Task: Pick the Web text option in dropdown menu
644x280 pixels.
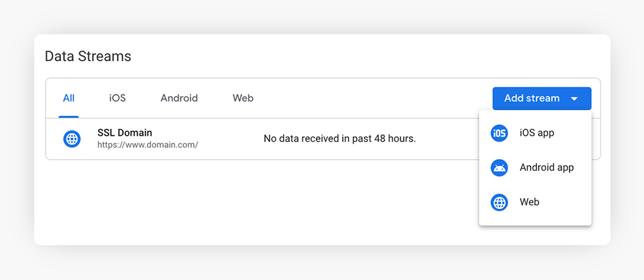Action: point(529,202)
